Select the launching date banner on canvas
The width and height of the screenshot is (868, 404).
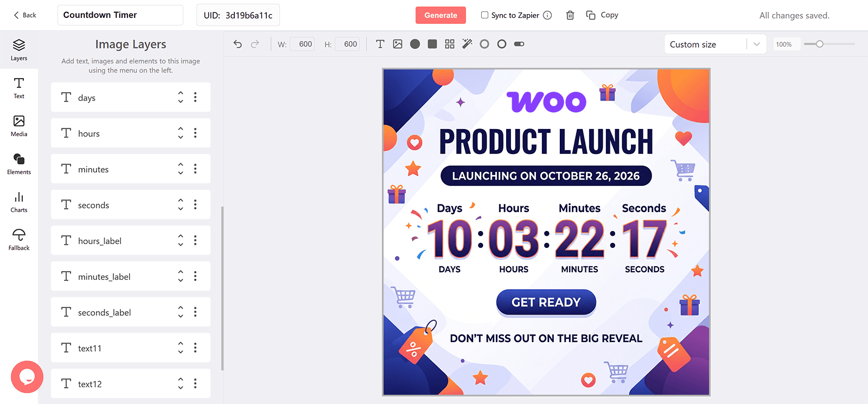tap(546, 176)
